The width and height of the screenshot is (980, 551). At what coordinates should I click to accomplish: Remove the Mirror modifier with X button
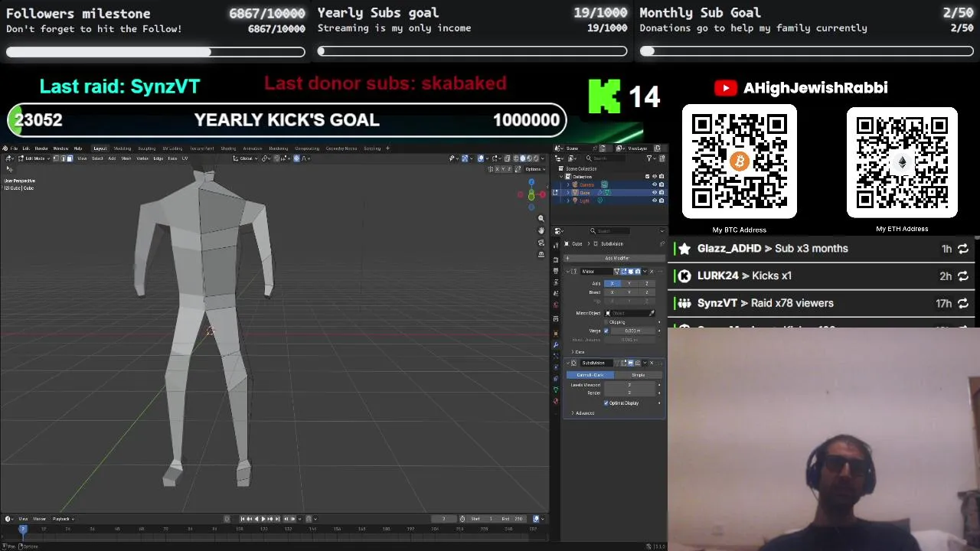(x=652, y=272)
